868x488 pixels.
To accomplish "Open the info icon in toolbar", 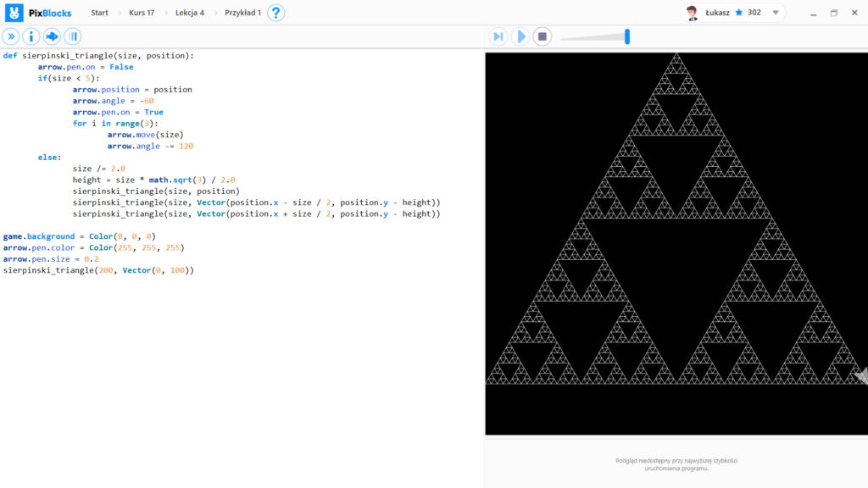I will 31,36.
